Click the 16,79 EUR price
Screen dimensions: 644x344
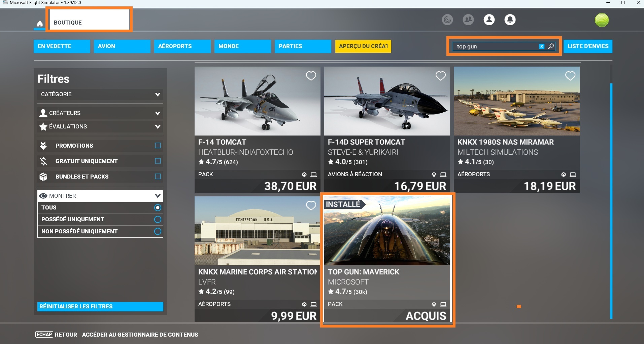420,186
